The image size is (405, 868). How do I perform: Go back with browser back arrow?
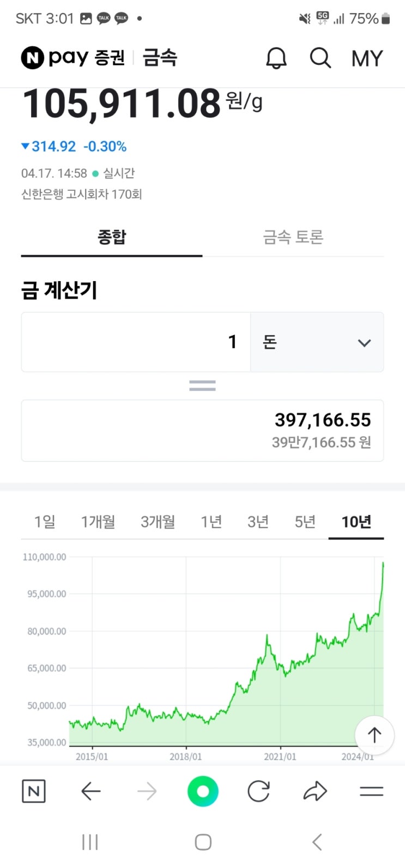tap(91, 791)
